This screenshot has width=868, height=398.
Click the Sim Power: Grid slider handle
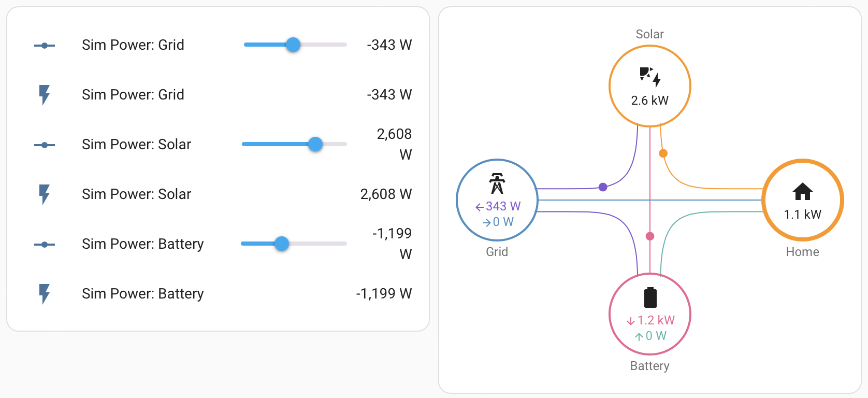click(x=293, y=45)
